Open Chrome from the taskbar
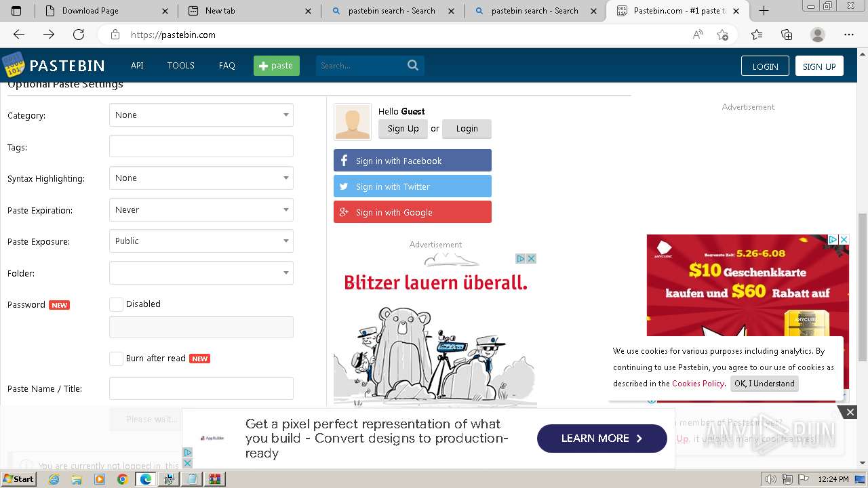This screenshot has height=488, width=868. pyautogui.click(x=122, y=479)
